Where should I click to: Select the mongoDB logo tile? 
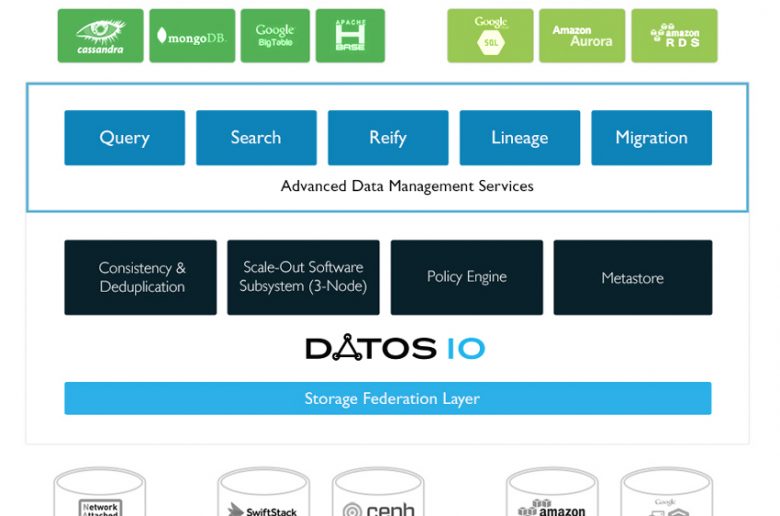tap(192, 36)
